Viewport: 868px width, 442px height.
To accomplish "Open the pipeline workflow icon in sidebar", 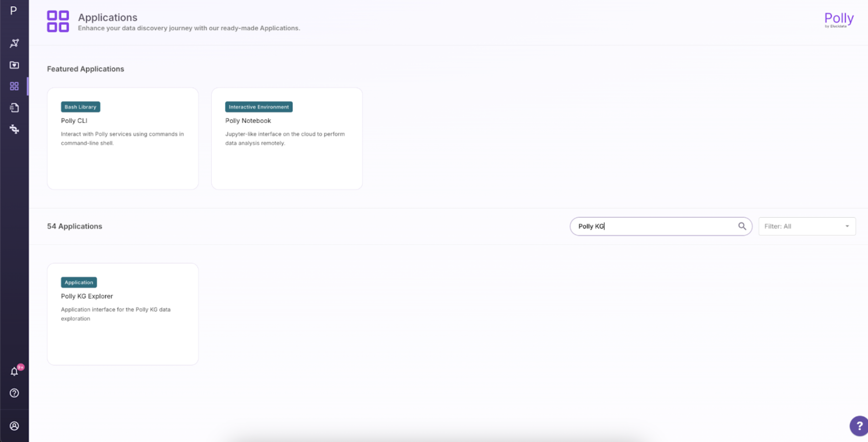I will click(14, 129).
